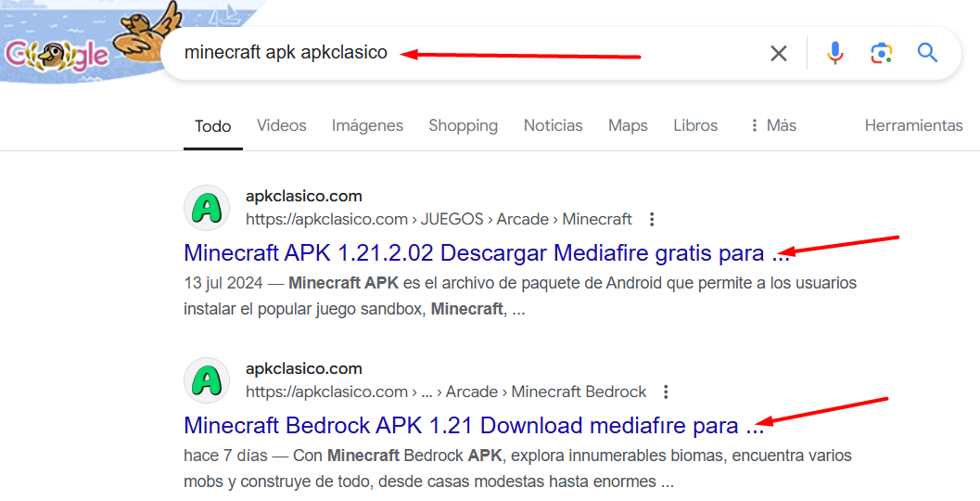
Task: Open the Noticias tab
Action: 554,126
